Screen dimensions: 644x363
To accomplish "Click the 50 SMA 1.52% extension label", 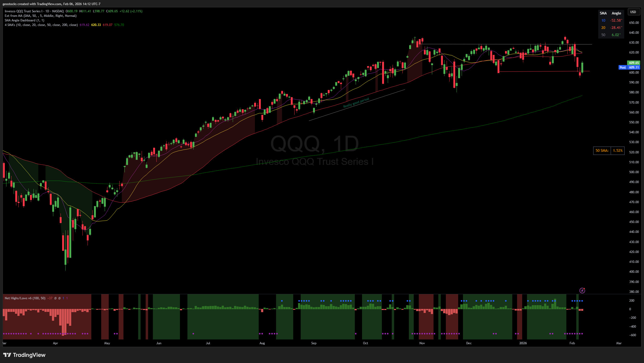I will [609, 151].
